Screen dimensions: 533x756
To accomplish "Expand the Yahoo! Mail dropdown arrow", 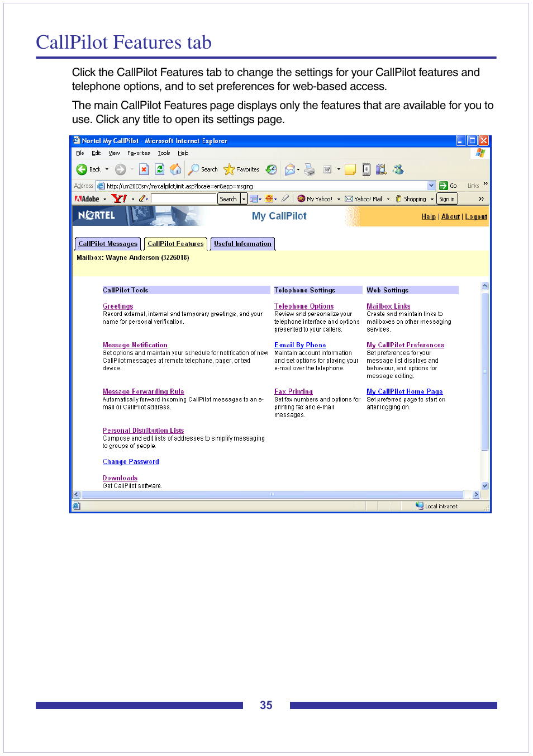I will click(x=388, y=199).
